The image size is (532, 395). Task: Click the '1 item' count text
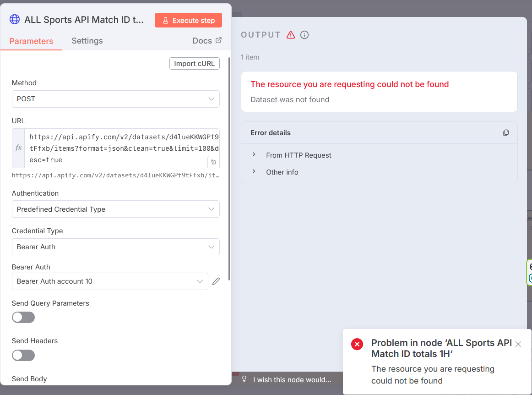(250, 57)
